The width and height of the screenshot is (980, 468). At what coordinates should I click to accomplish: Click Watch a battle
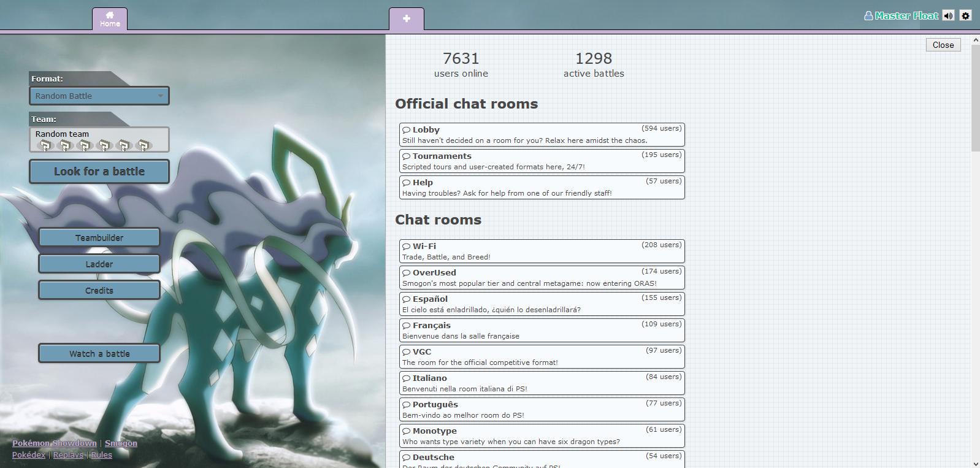99,353
